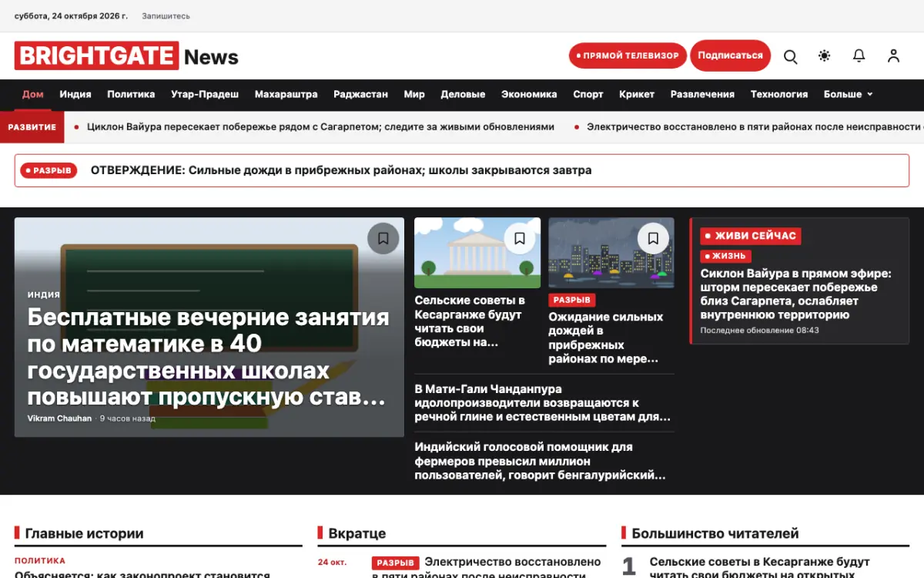Screen dimensions: 924x578
Task: Click the Последнее обновление 08:43 text
Action: click(x=759, y=330)
